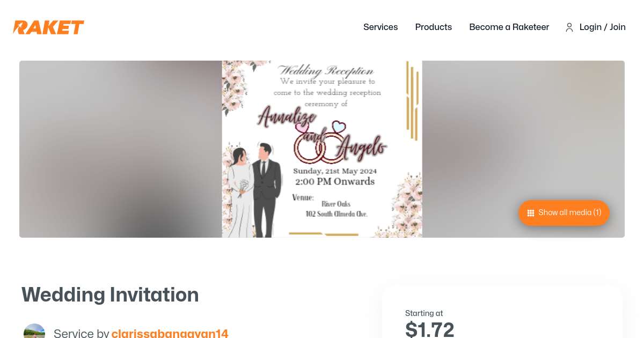The height and width of the screenshot is (338, 644).
Task: Click the blurred left side of media banner
Action: pos(121,149)
